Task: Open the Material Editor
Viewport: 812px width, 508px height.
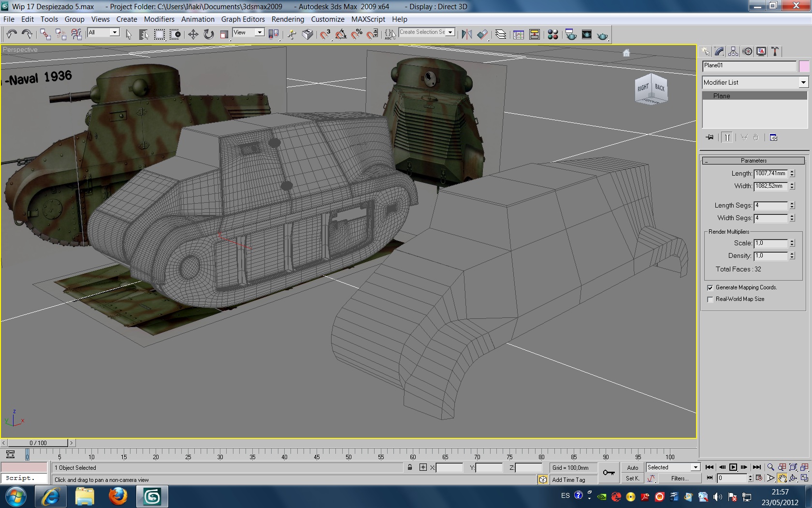Action: pos(552,34)
